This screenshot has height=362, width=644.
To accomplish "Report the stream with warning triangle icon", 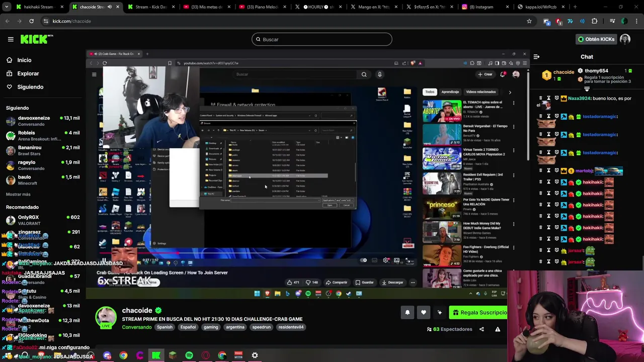I will [498, 329].
